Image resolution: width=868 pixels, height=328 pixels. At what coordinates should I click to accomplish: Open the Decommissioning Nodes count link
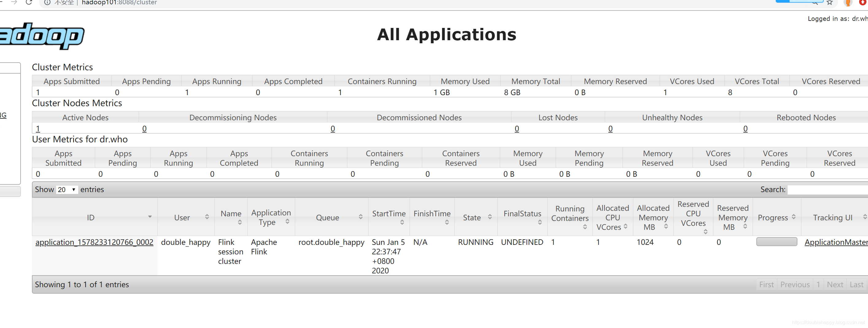tap(144, 129)
